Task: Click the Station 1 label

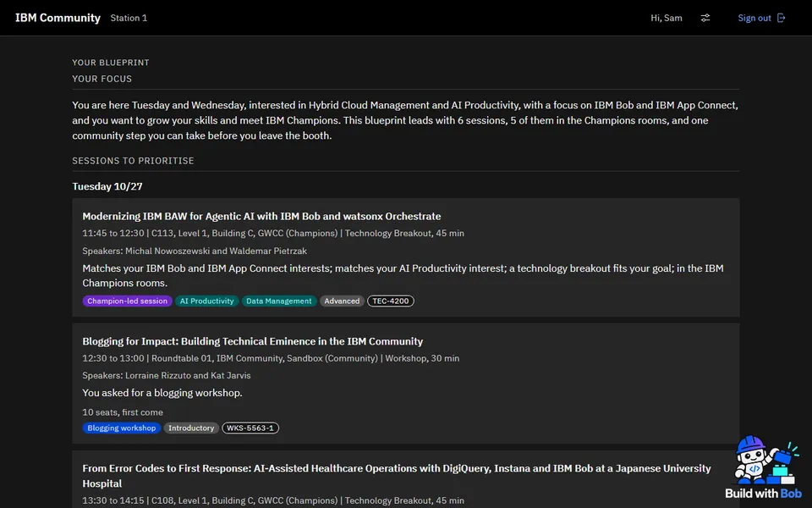Action: pyautogui.click(x=129, y=18)
